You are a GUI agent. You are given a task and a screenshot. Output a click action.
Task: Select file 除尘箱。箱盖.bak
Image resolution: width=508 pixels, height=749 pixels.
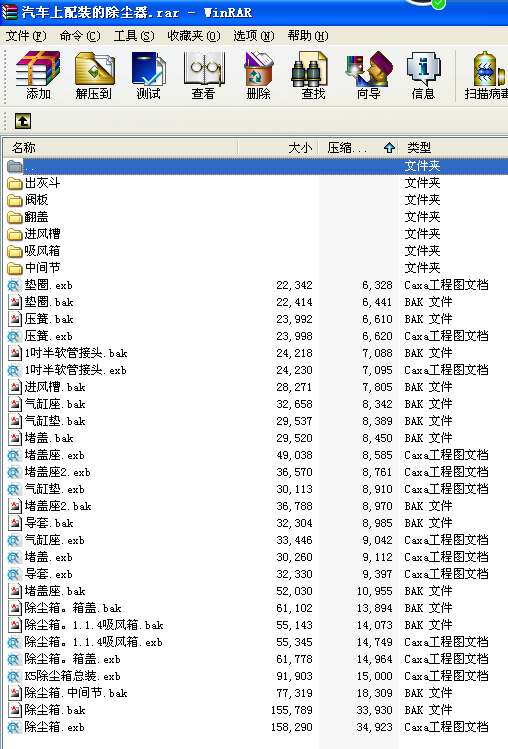click(x=73, y=608)
